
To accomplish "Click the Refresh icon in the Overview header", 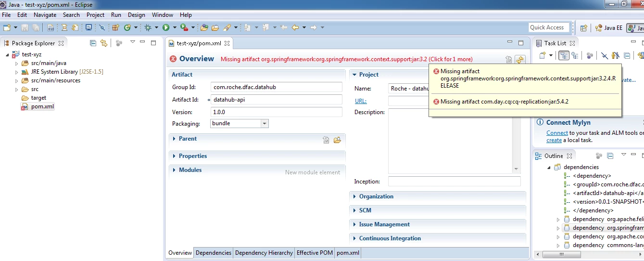I will (x=519, y=60).
